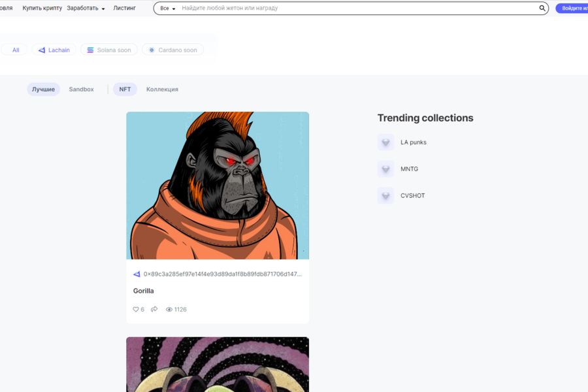Select the Solana soon filter chip

(x=108, y=50)
